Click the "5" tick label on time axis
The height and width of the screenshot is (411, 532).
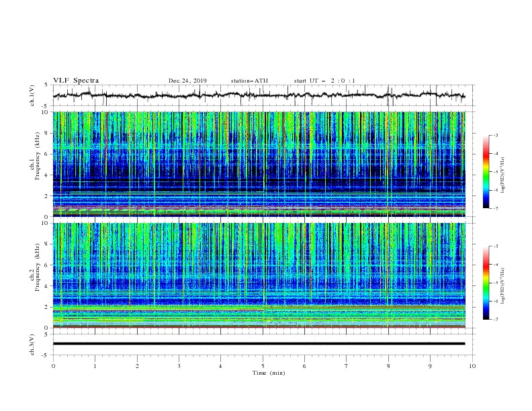pyautogui.click(x=263, y=366)
